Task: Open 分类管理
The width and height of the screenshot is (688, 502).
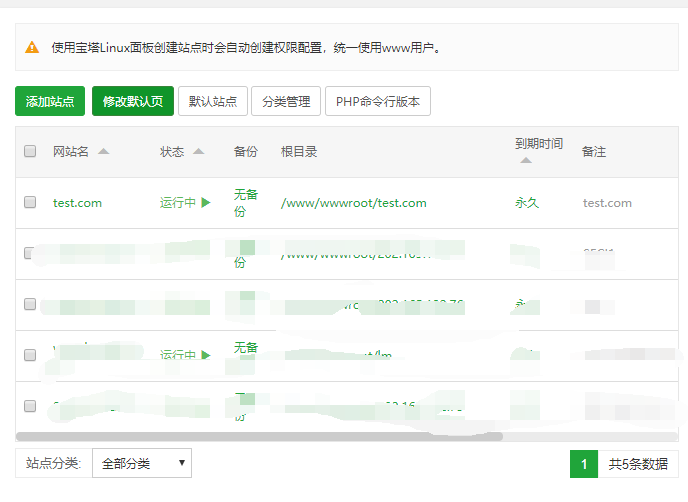Action: pyautogui.click(x=286, y=102)
